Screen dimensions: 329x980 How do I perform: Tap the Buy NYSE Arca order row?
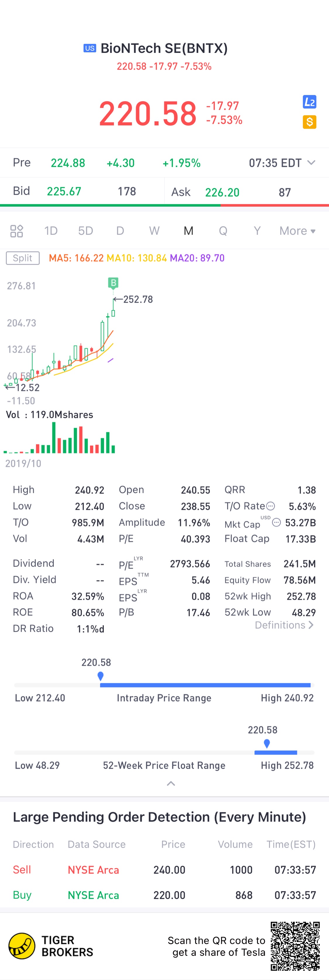164,895
